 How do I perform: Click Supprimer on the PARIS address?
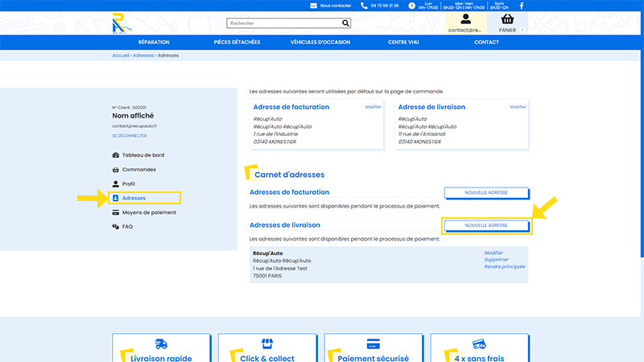point(496,259)
